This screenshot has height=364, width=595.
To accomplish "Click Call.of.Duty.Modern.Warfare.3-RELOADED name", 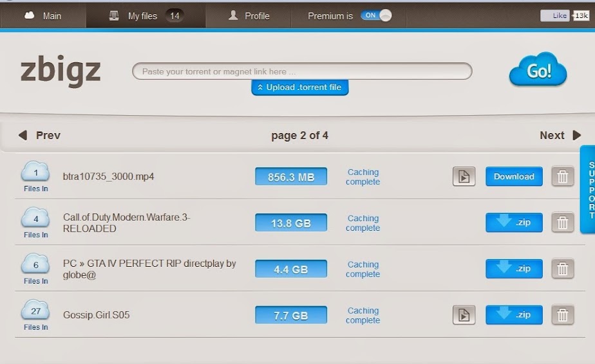I will [126, 223].
